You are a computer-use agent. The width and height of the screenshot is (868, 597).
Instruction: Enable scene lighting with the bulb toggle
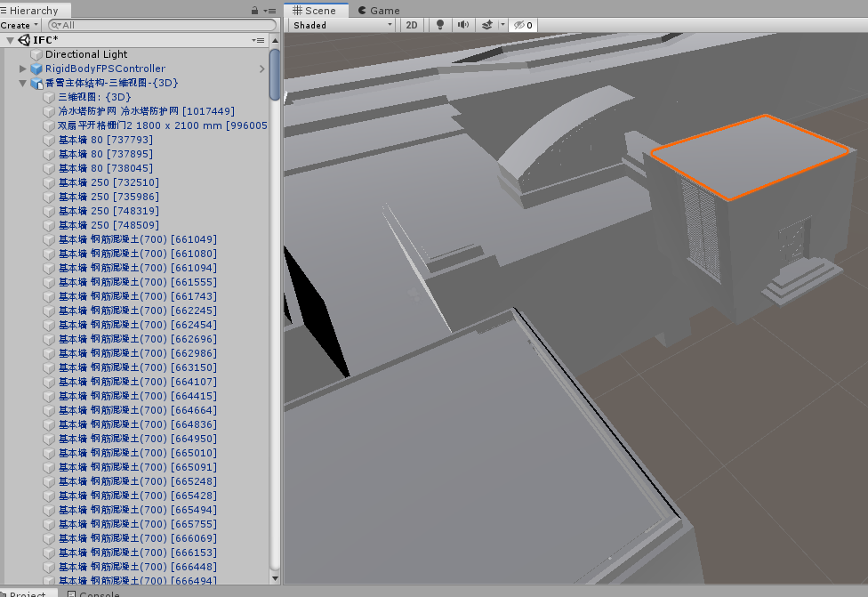coord(438,24)
